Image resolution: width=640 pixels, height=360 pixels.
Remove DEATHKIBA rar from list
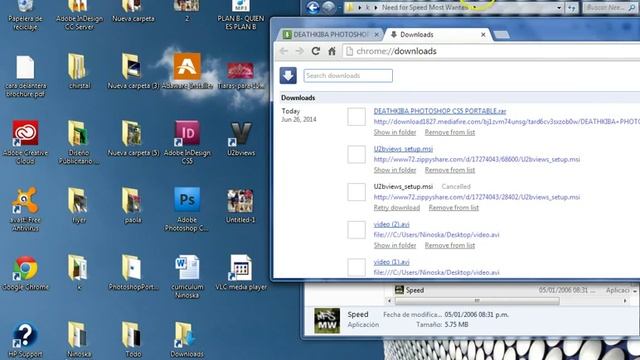click(x=450, y=132)
